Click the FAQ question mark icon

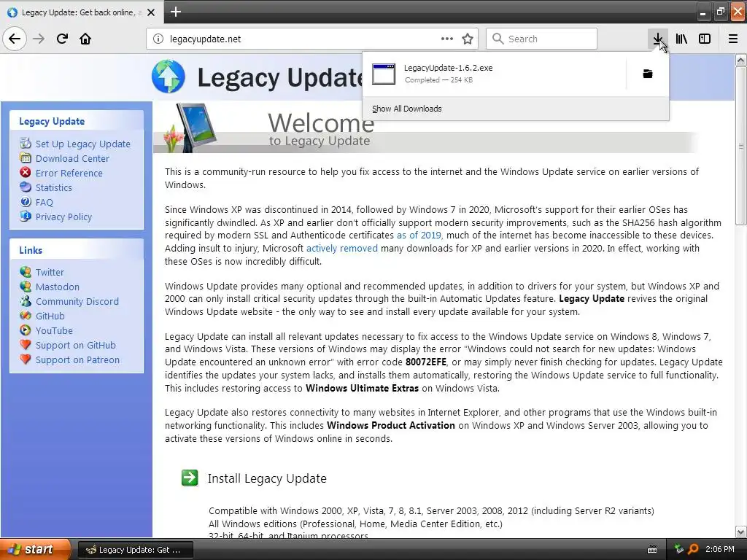(x=26, y=201)
